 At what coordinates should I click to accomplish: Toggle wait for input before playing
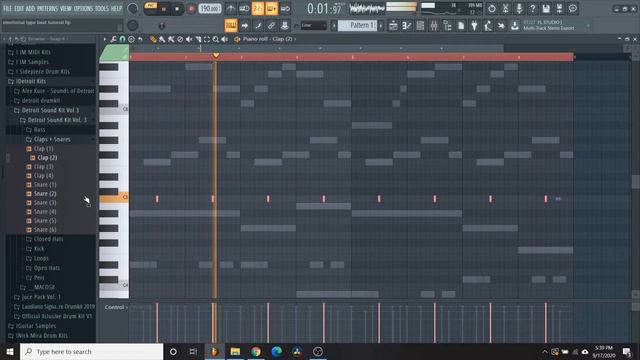(244, 8)
